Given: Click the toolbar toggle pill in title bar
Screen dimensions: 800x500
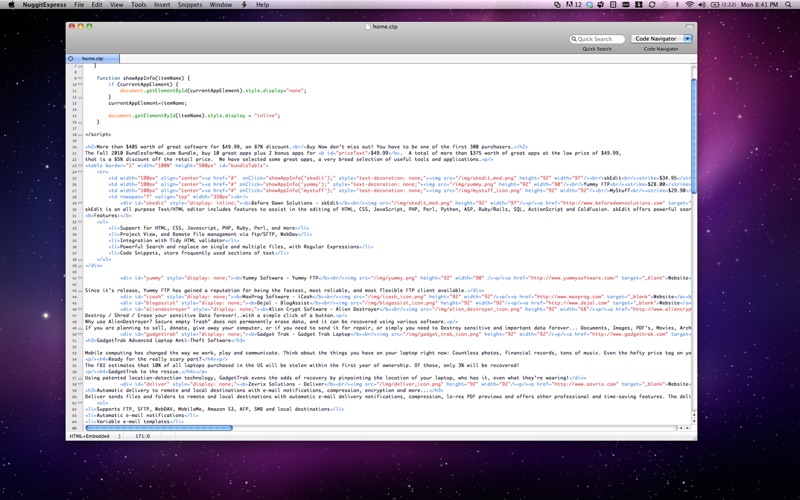Looking at the screenshot, I should [x=689, y=27].
